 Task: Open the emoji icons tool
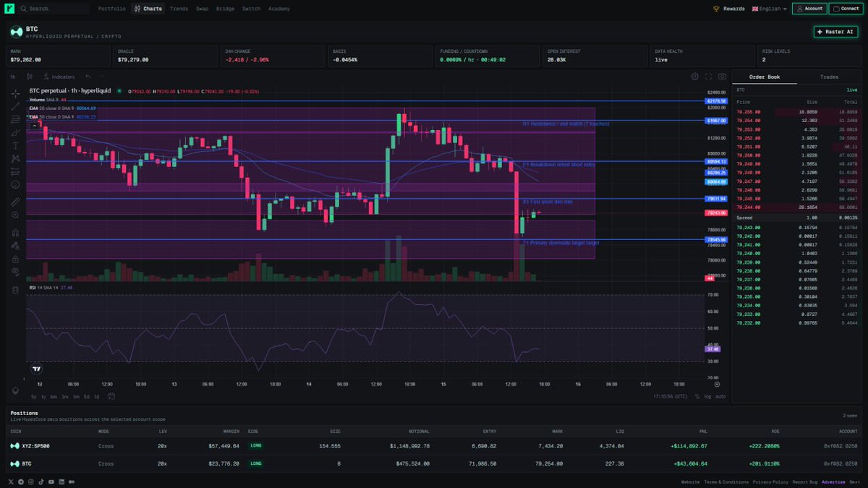15,184
